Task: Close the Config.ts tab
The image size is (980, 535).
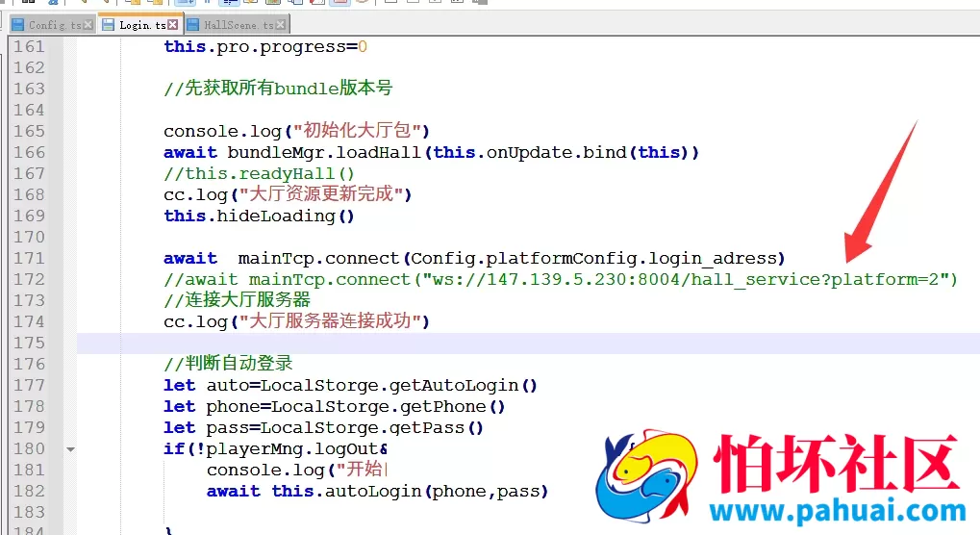Action: point(88,25)
